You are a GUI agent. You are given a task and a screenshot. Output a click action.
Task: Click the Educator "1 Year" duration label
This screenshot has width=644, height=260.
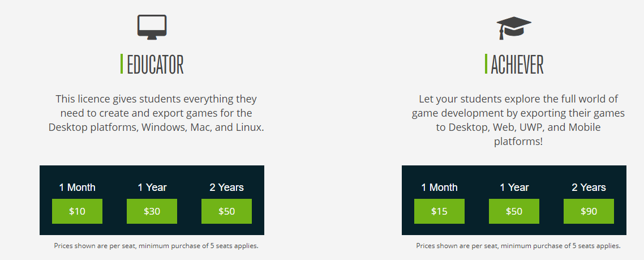click(x=152, y=187)
